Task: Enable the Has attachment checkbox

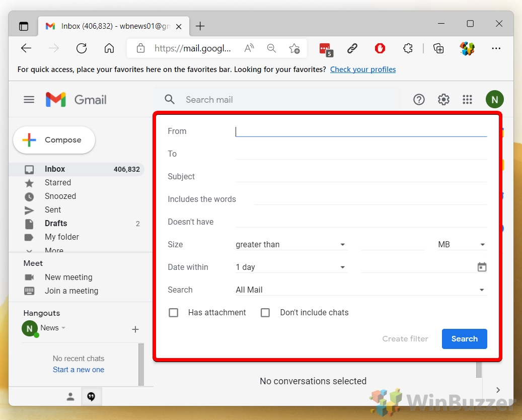Action: coord(174,313)
